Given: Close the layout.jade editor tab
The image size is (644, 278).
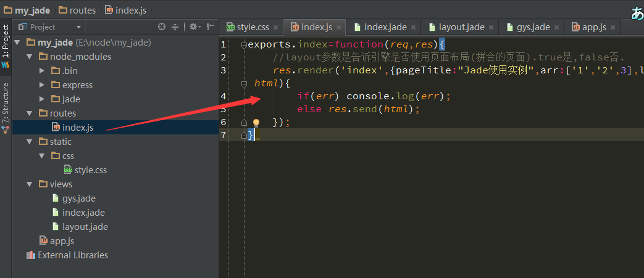Looking at the screenshot, I should pyautogui.click(x=491, y=27).
